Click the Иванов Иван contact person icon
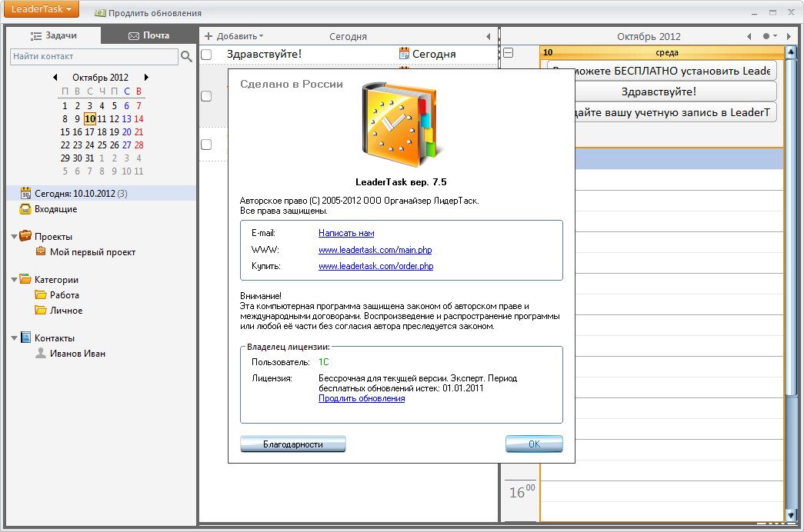 click(x=41, y=354)
